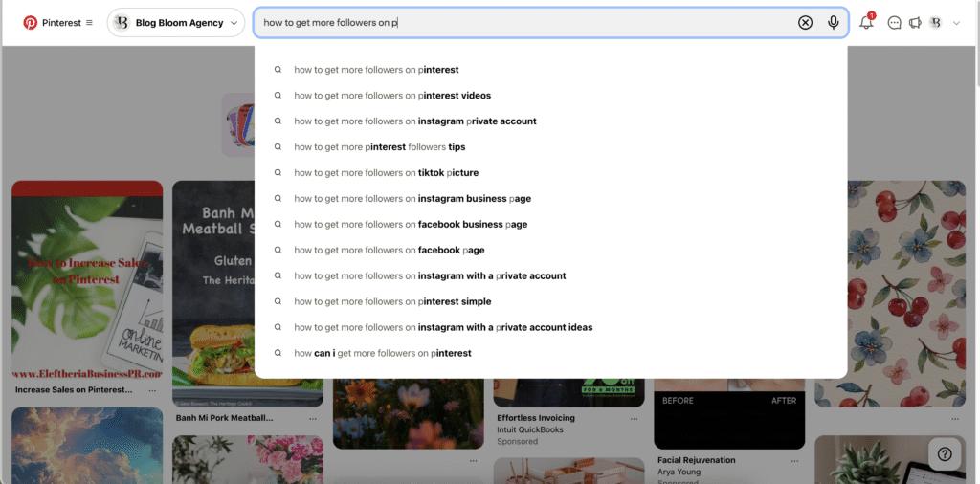Screen dimensions: 980x484
Task: Clear the search field text
Action: click(805, 23)
